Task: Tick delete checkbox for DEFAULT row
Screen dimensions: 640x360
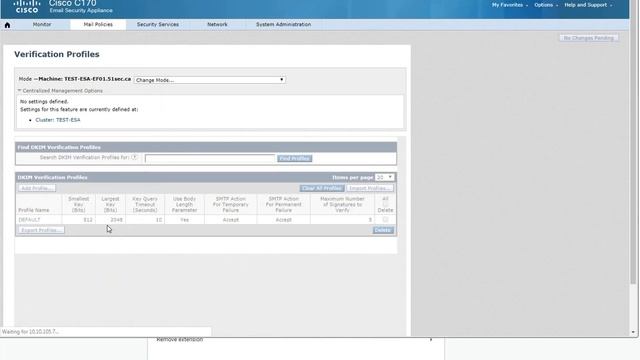Action: (385, 220)
